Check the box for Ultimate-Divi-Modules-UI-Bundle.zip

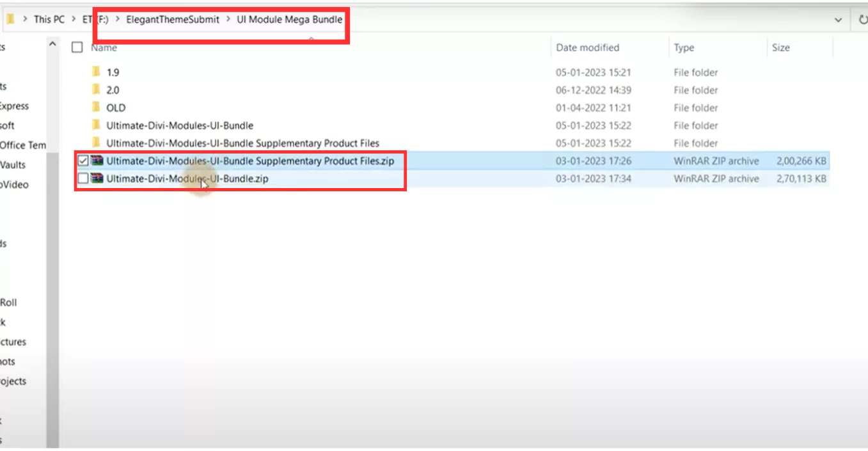[x=83, y=178]
